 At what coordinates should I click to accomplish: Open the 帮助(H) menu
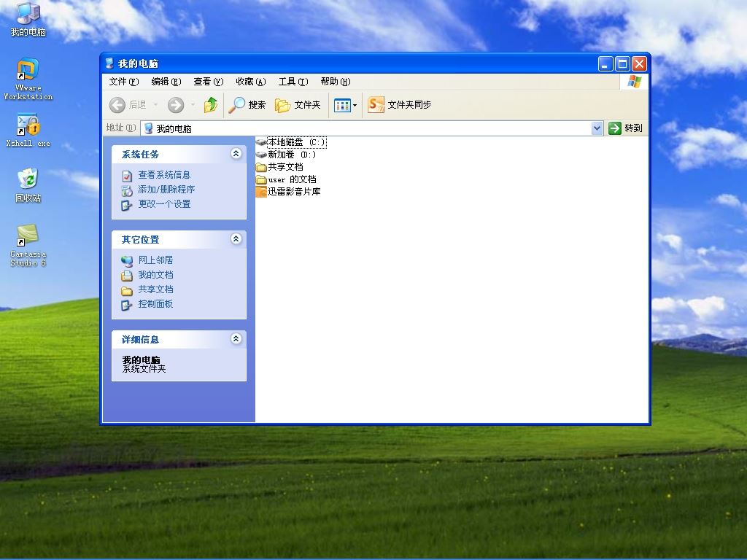click(x=336, y=82)
